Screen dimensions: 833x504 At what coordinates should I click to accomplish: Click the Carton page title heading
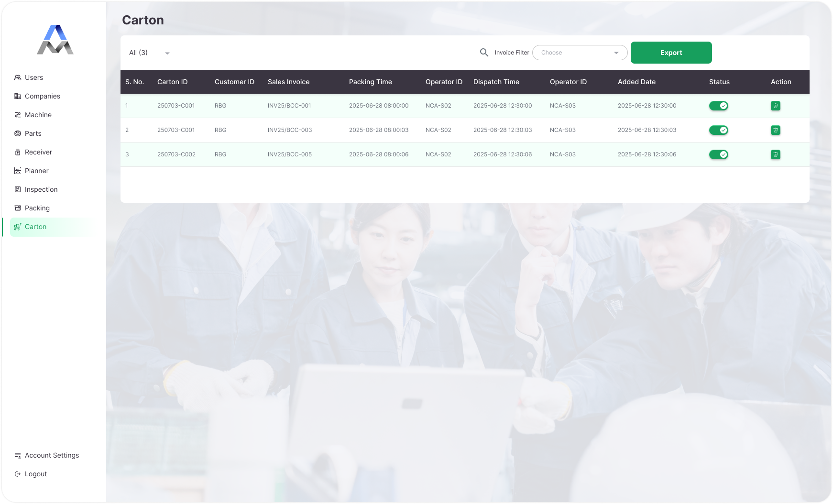pos(143,20)
